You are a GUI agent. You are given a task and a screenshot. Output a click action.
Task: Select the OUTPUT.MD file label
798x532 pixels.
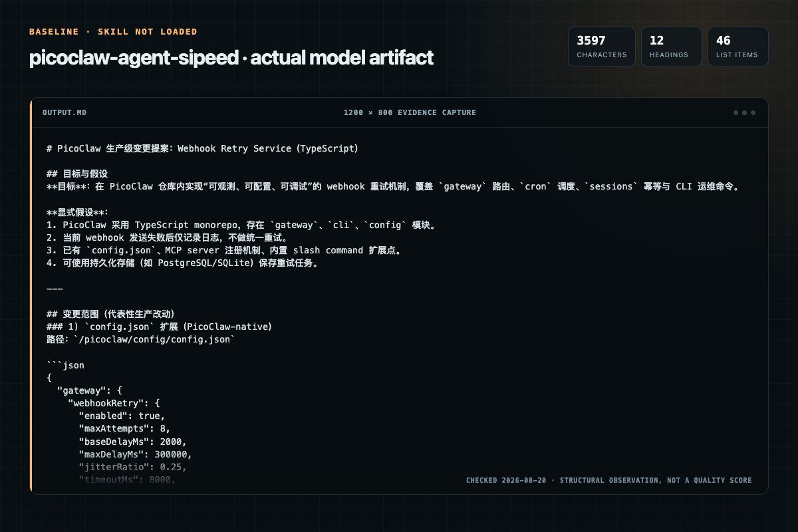(65, 113)
